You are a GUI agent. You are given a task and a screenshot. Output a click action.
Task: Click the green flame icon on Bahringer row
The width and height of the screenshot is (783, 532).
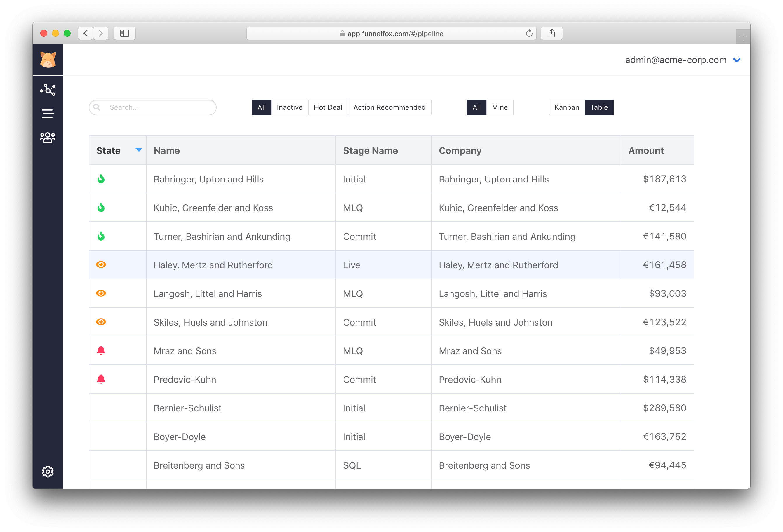(101, 179)
